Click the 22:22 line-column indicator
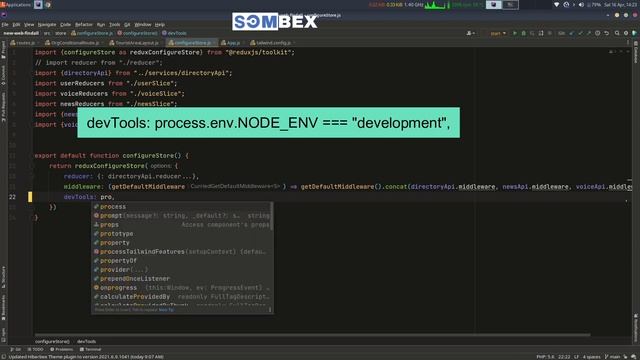This screenshot has width=640, height=360. click(x=564, y=357)
